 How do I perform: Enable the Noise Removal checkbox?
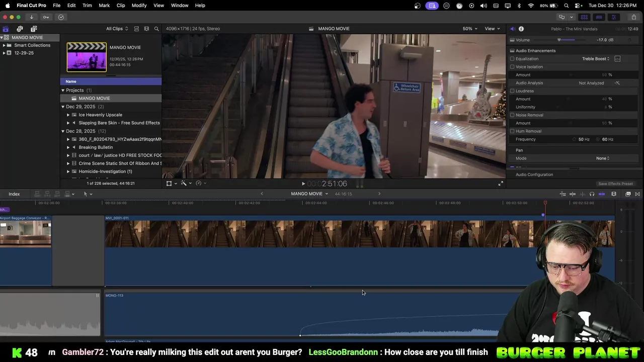512,115
